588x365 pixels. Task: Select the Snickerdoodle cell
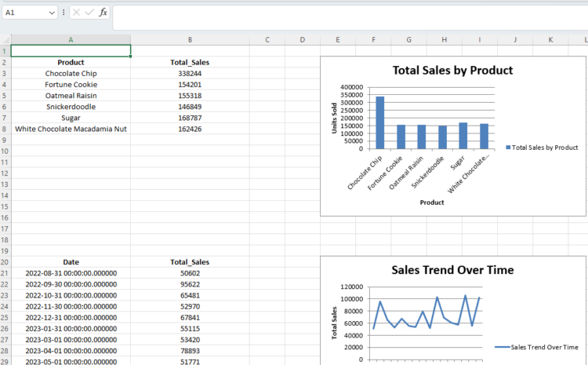click(x=71, y=107)
